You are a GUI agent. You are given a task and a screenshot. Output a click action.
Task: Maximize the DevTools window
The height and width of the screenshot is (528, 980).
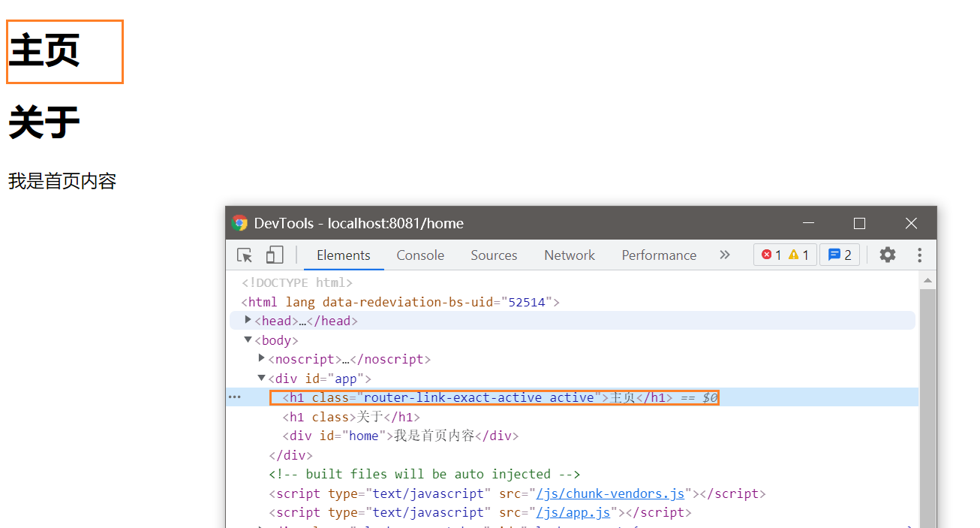pyautogui.click(x=860, y=223)
